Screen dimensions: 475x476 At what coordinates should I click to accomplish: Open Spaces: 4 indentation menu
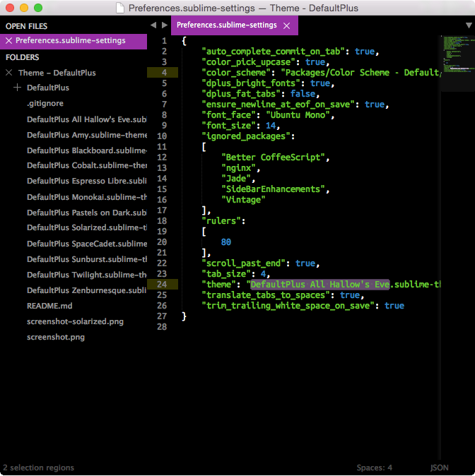(374, 468)
